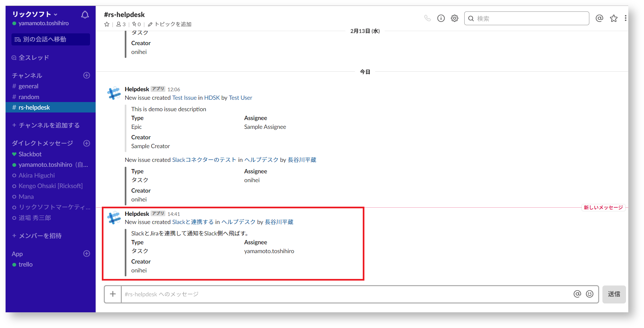Open Slackと連携する issue link

(x=193, y=222)
